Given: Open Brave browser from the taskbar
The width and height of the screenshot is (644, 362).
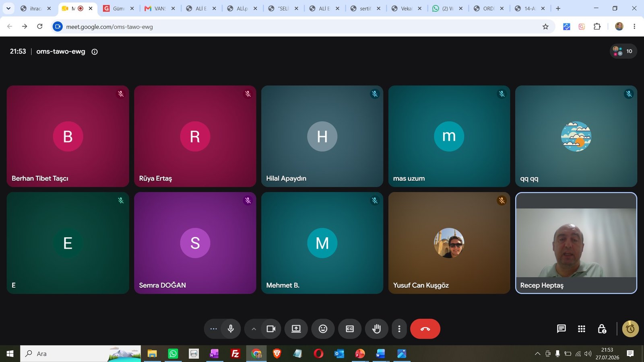Looking at the screenshot, I should [x=277, y=354].
